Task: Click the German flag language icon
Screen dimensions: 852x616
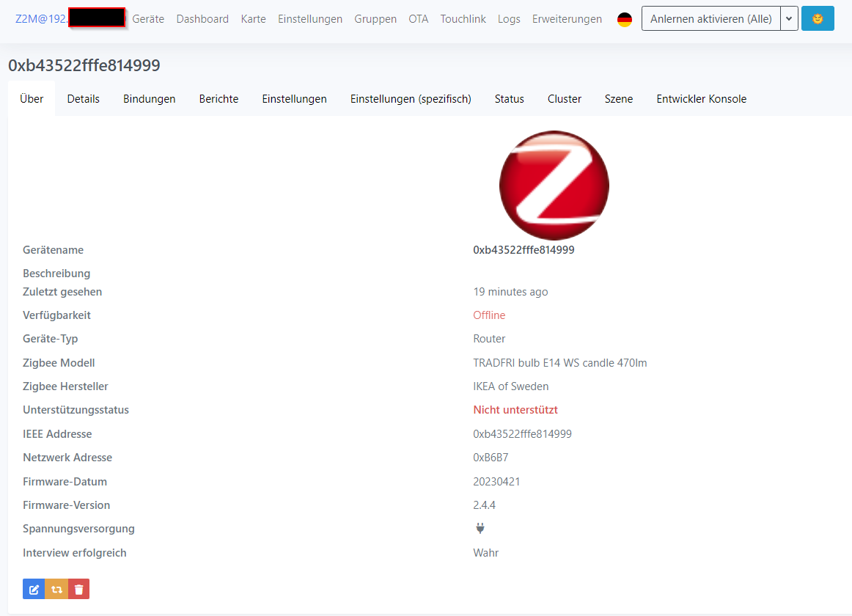Action: click(625, 20)
